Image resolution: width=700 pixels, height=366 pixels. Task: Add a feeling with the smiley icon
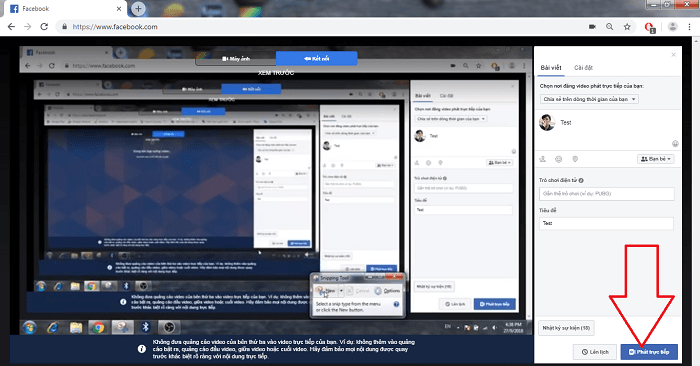(x=558, y=159)
